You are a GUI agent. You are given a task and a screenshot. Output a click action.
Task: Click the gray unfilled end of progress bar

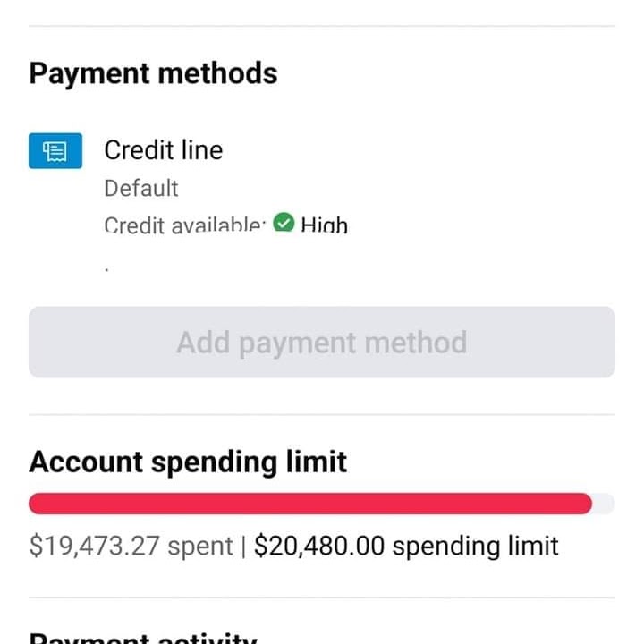pyautogui.click(x=604, y=504)
